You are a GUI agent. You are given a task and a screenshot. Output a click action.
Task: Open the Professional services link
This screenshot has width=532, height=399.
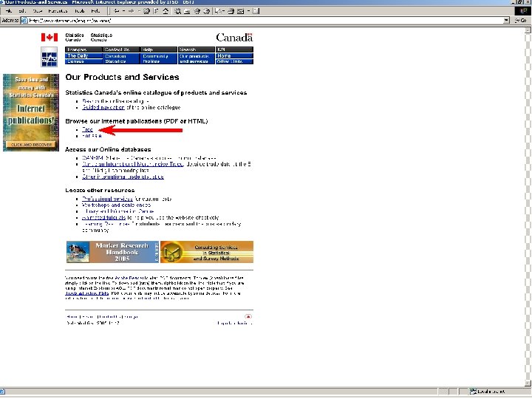point(107,199)
